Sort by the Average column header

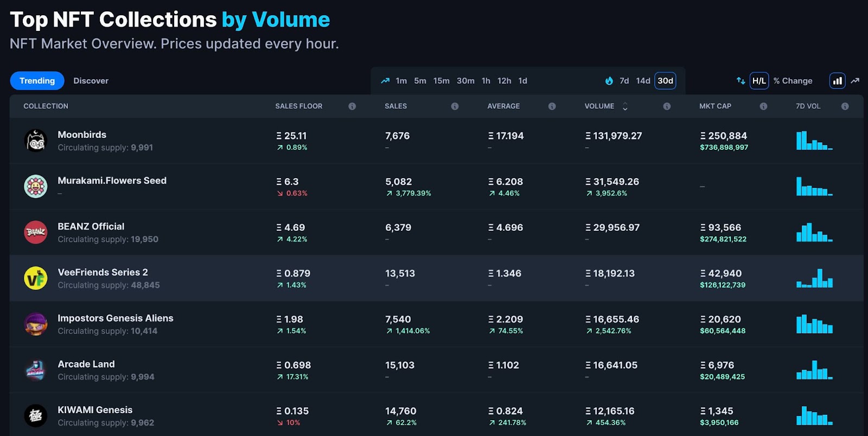click(x=503, y=106)
